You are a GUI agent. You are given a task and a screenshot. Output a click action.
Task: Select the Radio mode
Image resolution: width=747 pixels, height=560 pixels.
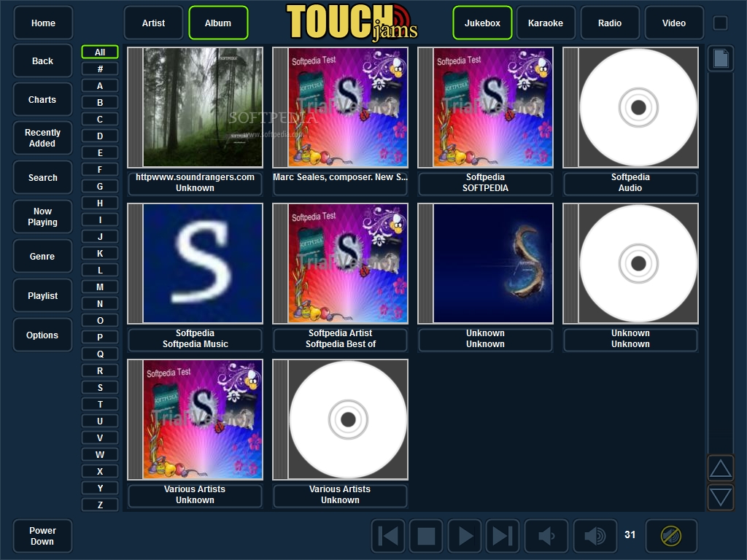tap(610, 23)
